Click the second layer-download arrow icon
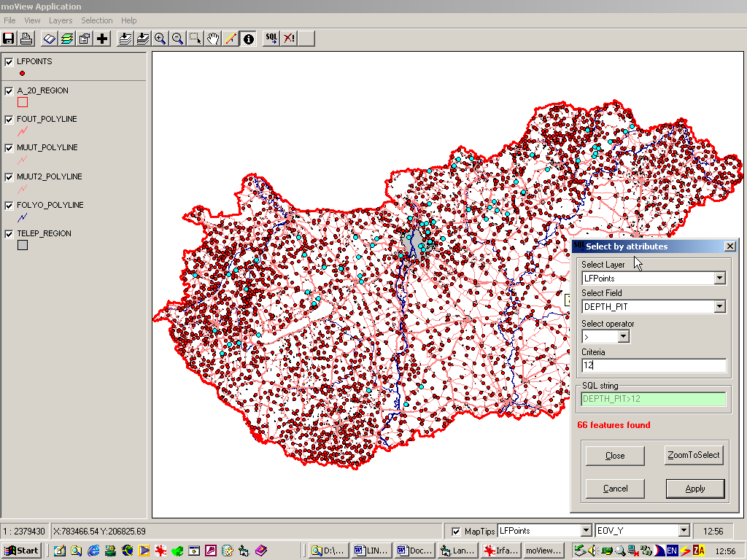The height and width of the screenshot is (560, 747). pos(143,39)
